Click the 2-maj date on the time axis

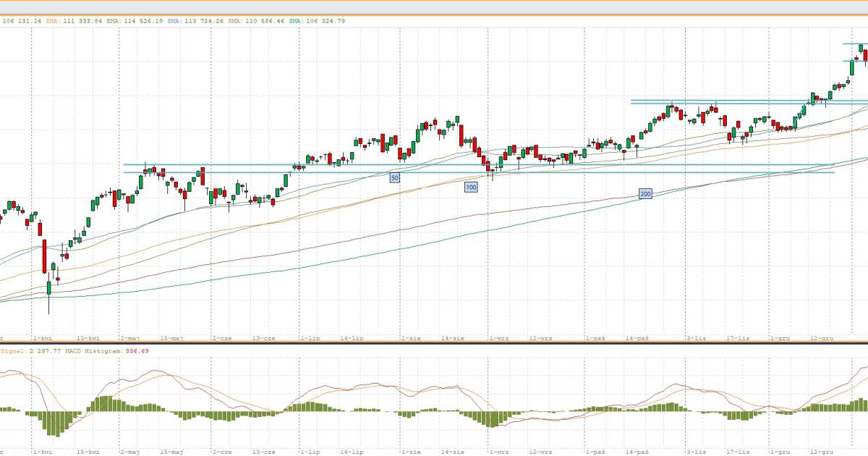[130, 338]
